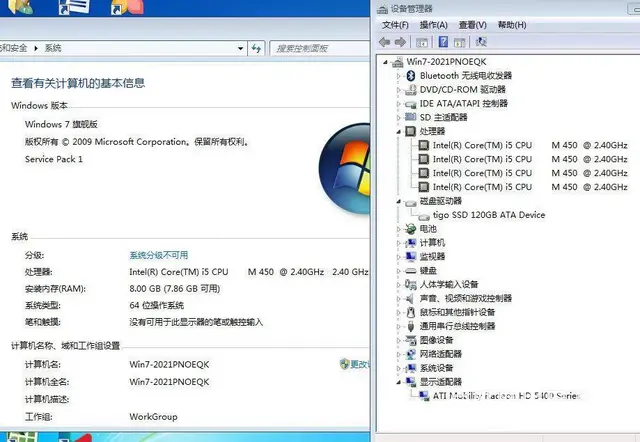Open the 操作(A) menu
Screen dimensions: 640x442
pos(433,25)
